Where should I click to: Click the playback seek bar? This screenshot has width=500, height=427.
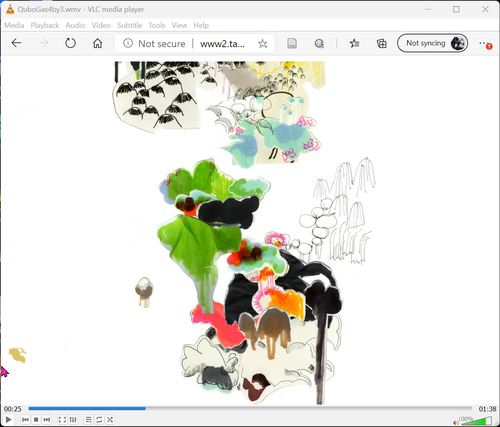pyautogui.click(x=250, y=408)
